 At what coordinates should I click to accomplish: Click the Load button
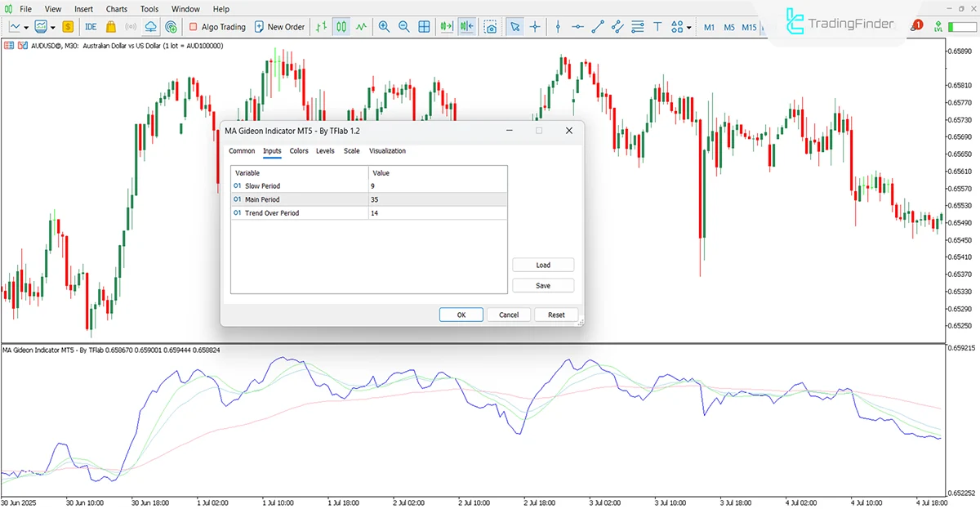[543, 264]
